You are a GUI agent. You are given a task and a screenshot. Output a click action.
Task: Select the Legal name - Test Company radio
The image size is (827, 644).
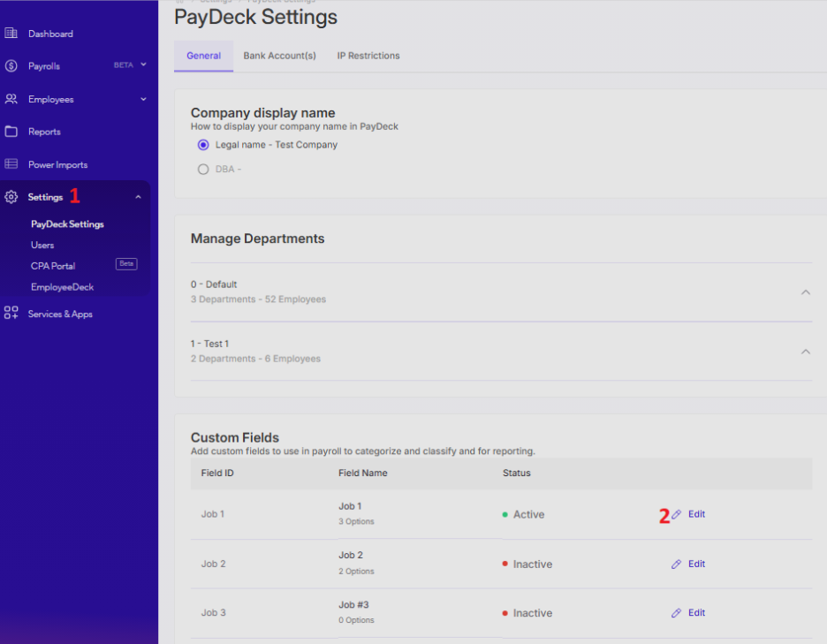click(203, 145)
